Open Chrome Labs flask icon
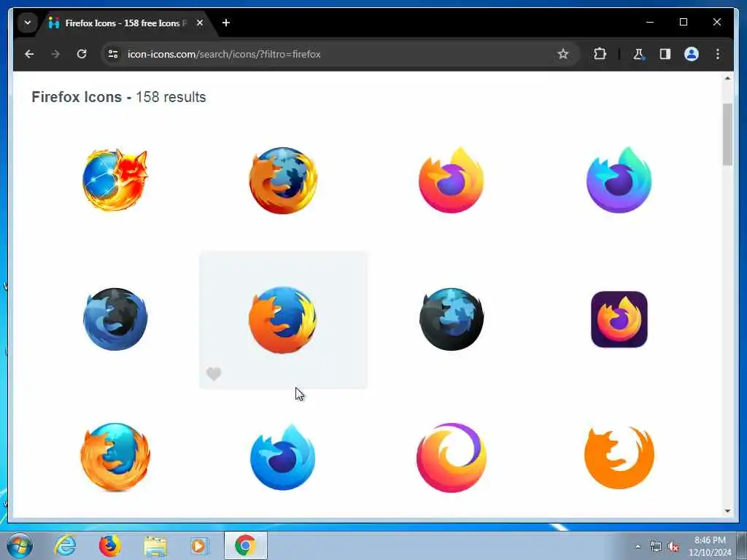 pos(638,54)
